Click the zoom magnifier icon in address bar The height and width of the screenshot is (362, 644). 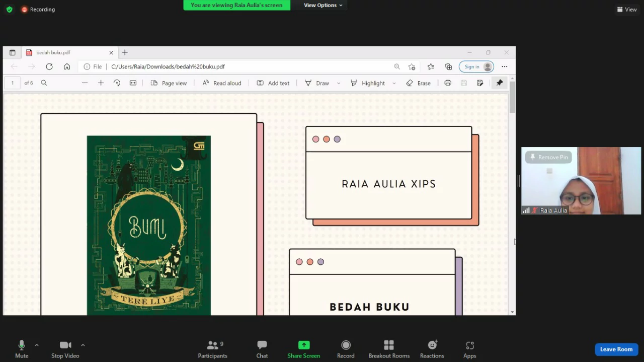[397, 66]
